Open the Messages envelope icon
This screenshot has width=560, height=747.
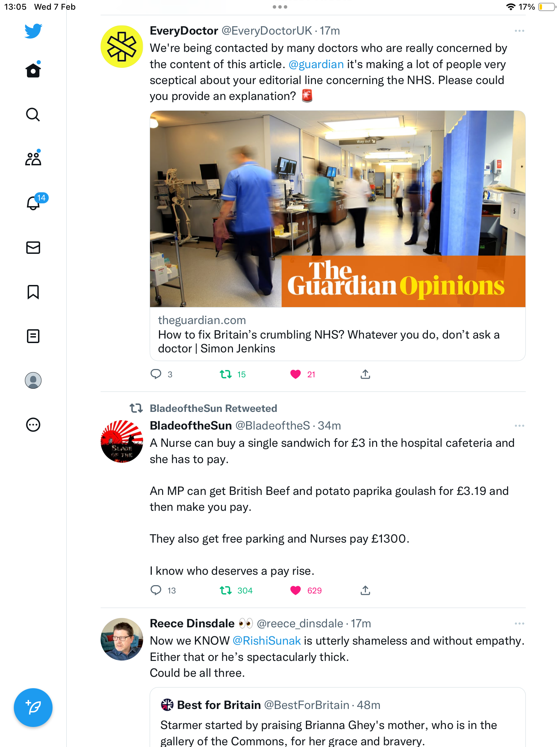[33, 248]
